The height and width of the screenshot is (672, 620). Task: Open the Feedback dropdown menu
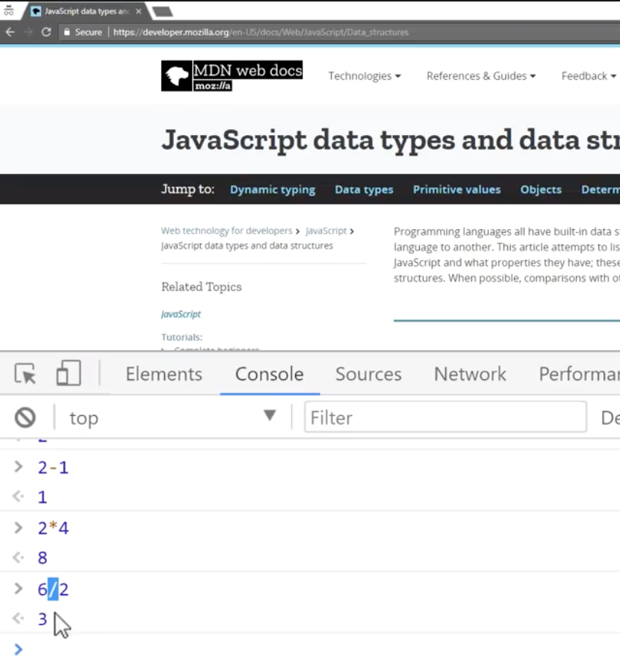[x=589, y=76]
